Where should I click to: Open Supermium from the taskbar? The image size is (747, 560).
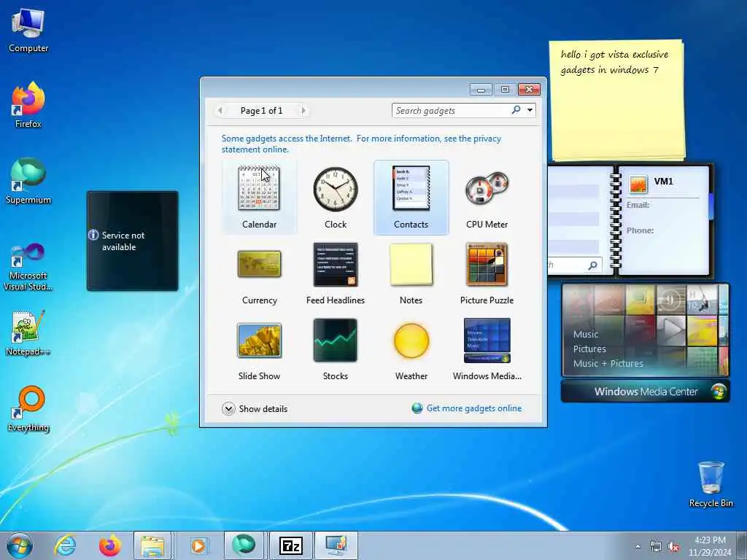click(x=244, y=545)
